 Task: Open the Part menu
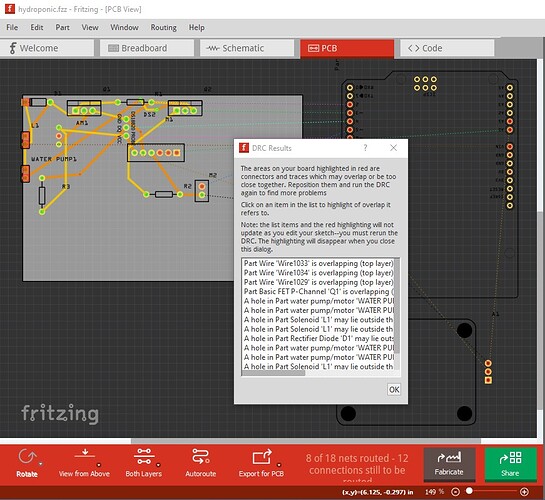pyautogui.click(x=63, y=27)
